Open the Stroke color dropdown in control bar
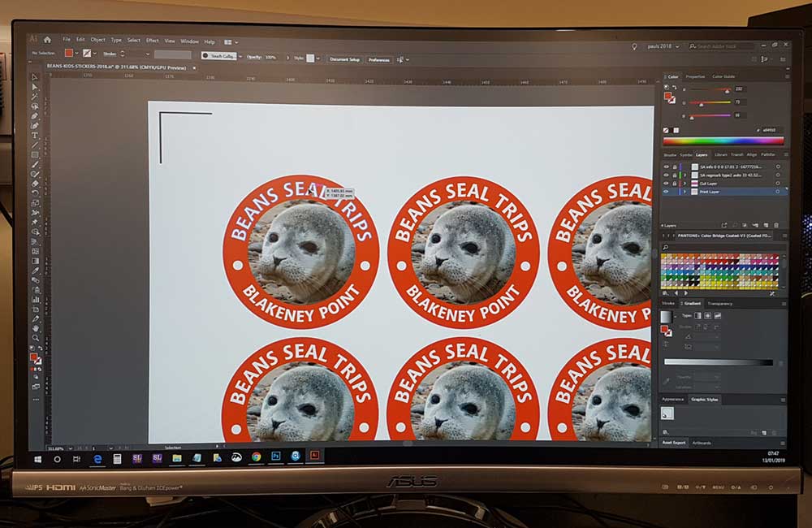This screenshot has height=528, width=812. tap(95, 54)
